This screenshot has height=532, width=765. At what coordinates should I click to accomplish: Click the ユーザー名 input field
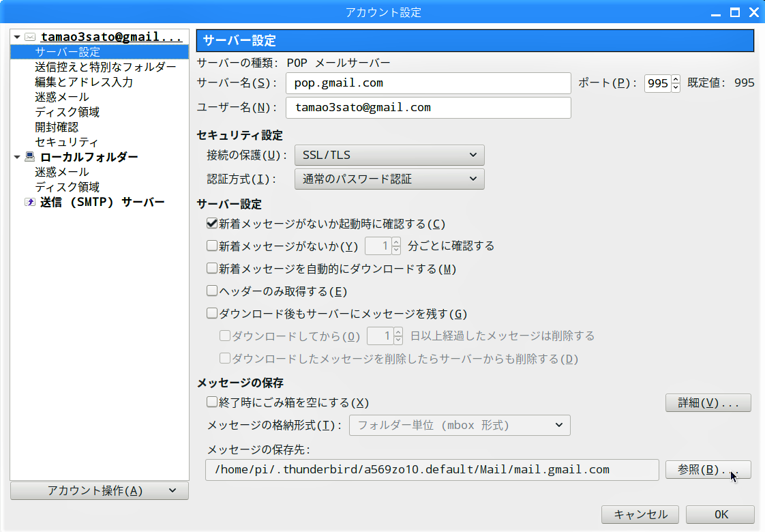(428, 107)
